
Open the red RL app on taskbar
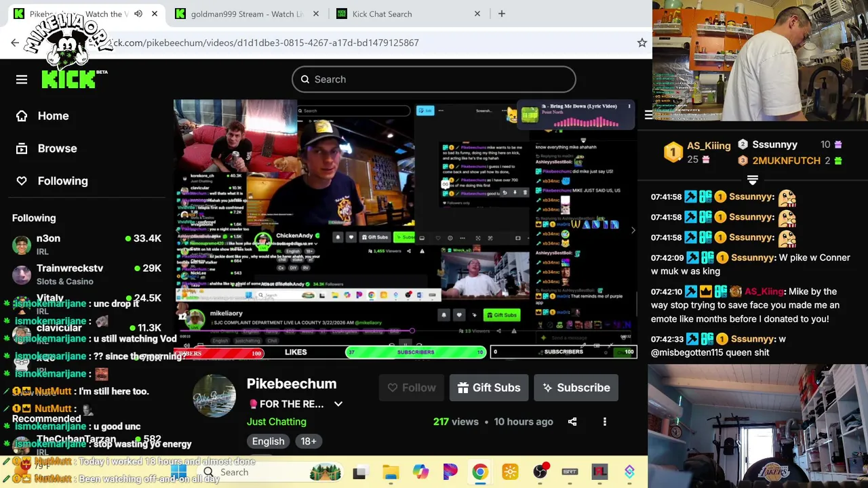click(599, 472)
